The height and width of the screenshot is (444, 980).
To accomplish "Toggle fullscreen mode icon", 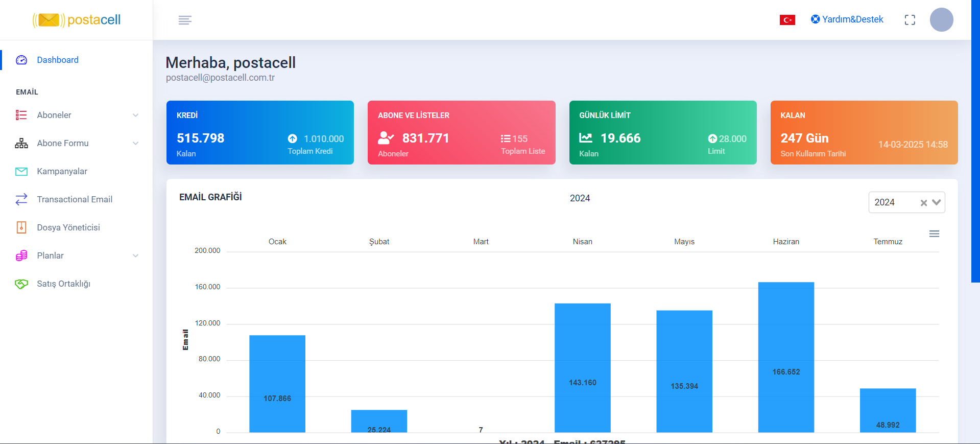I will [910, 20].
